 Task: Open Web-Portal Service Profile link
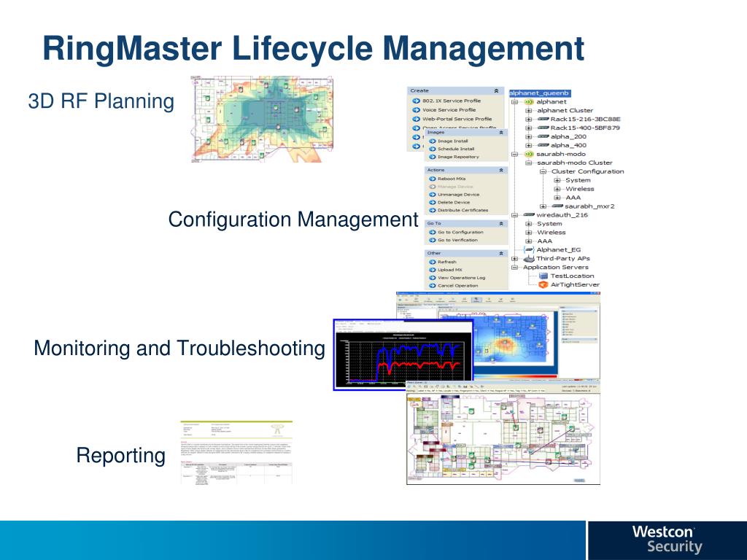457,119
